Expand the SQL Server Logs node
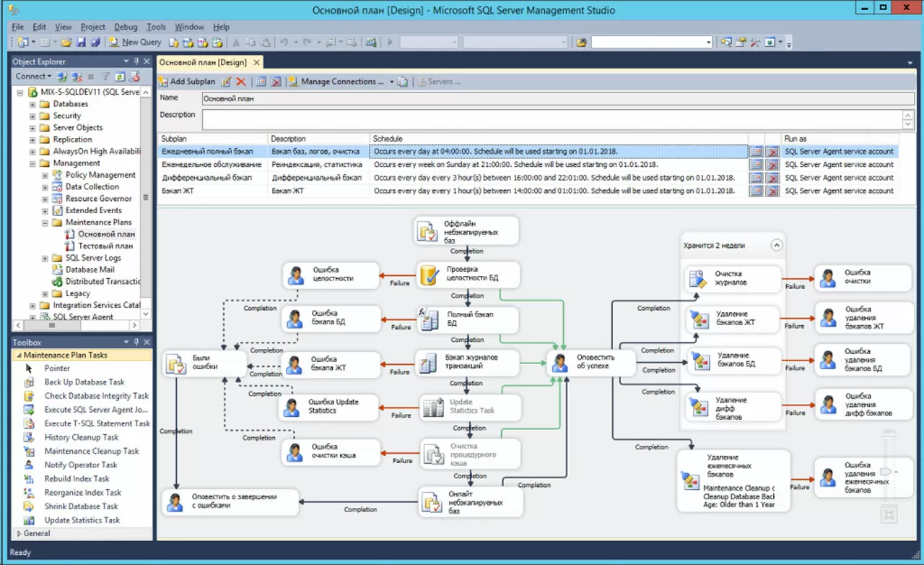This screenshot has height=565, width=924. click(x=45, y=258)
